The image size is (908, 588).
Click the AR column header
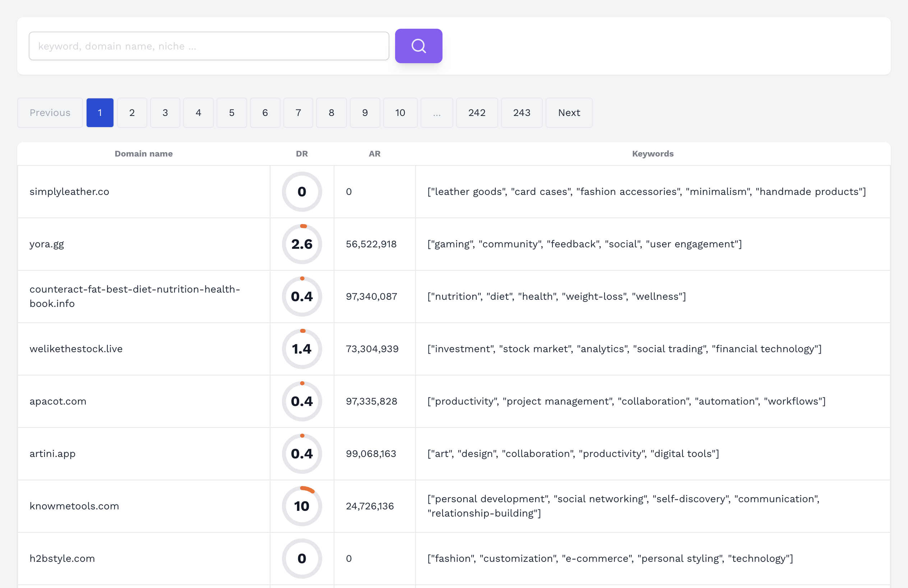[375, 154]
